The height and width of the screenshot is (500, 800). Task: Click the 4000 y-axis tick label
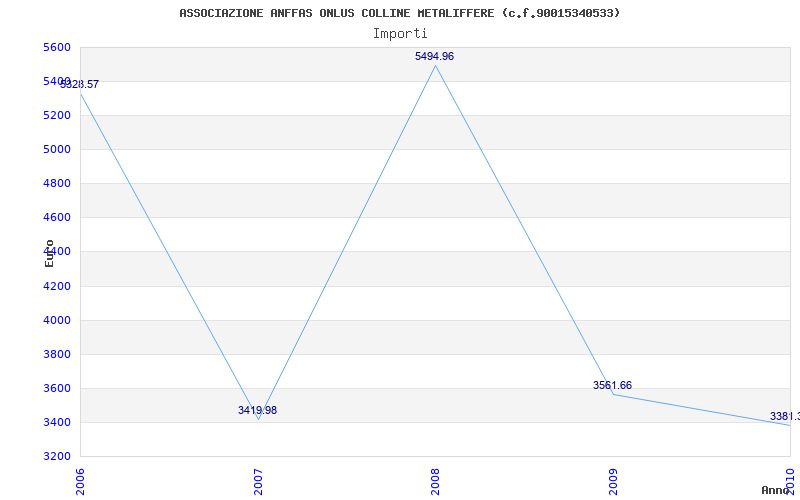57,320
